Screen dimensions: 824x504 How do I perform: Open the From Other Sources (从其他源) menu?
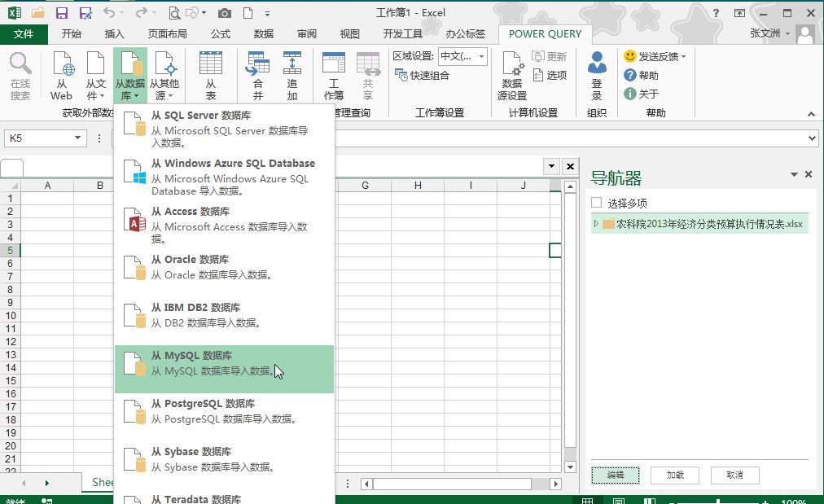pos(164,75)
